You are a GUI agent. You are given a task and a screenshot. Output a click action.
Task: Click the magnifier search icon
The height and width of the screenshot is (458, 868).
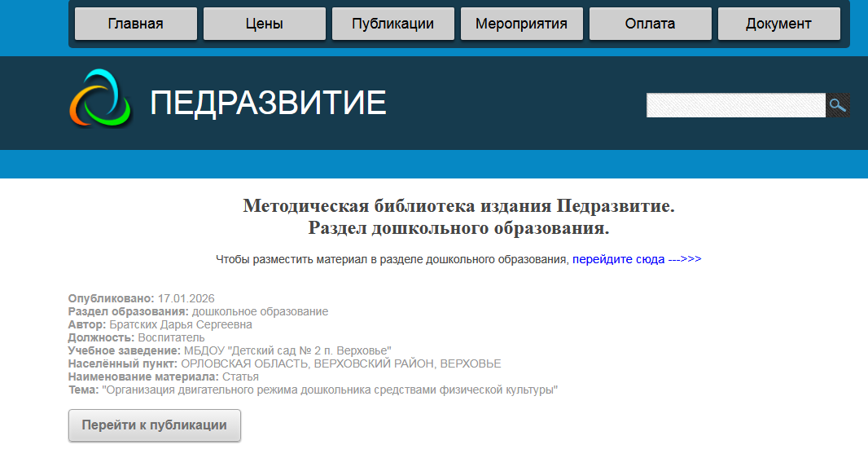tap(838, 105)
